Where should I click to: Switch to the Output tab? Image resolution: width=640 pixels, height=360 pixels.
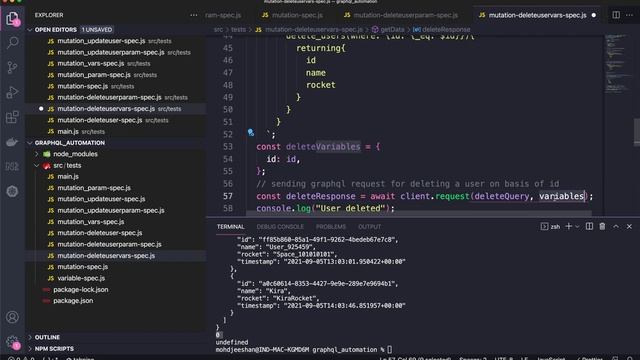(369, 227)
